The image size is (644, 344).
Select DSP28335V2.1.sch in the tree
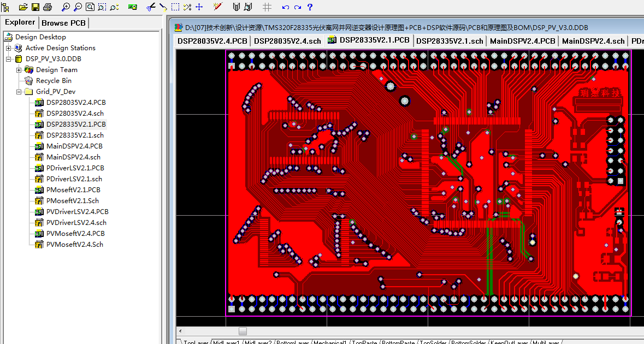coord(75,135)
